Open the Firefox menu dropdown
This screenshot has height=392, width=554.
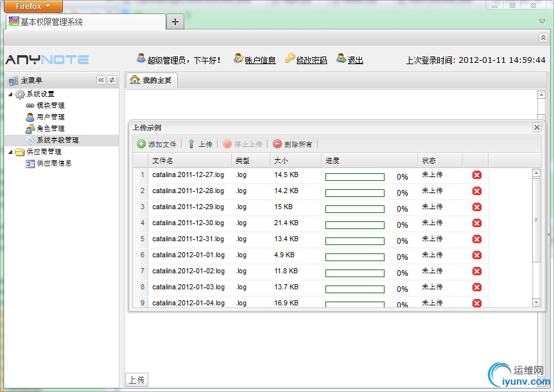33,6
